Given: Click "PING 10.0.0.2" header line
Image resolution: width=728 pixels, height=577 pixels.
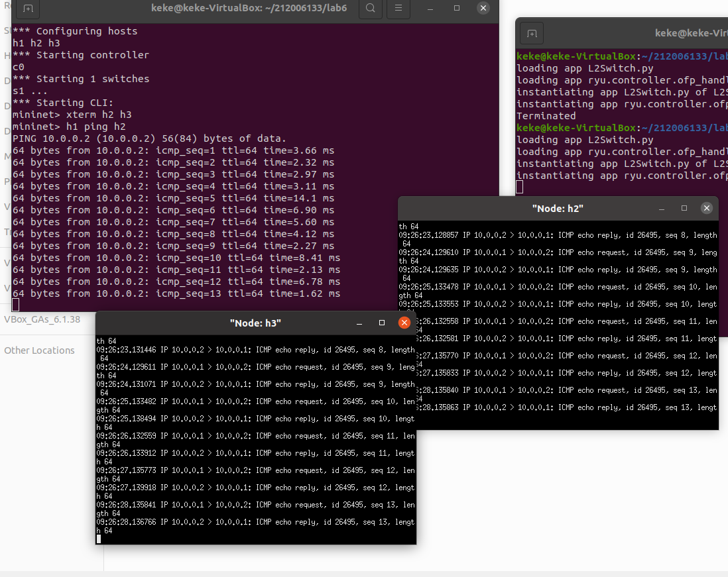Looking at the screenshot, I should pos(149,138).
